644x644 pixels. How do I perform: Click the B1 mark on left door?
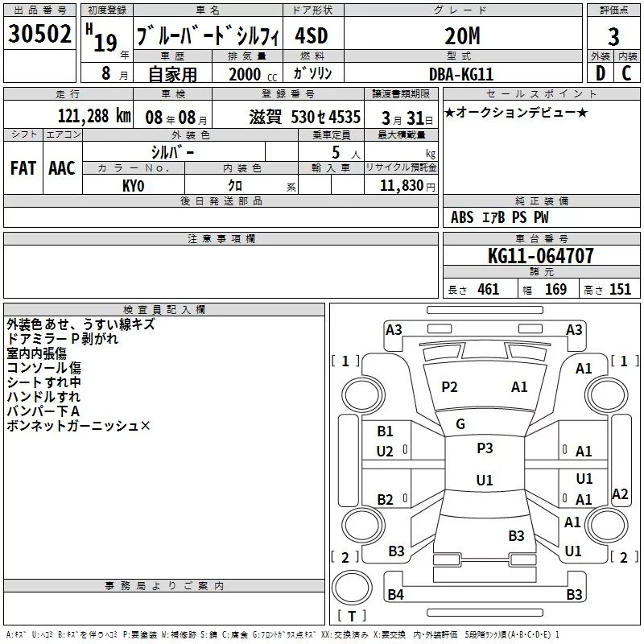tap(385, 431)
